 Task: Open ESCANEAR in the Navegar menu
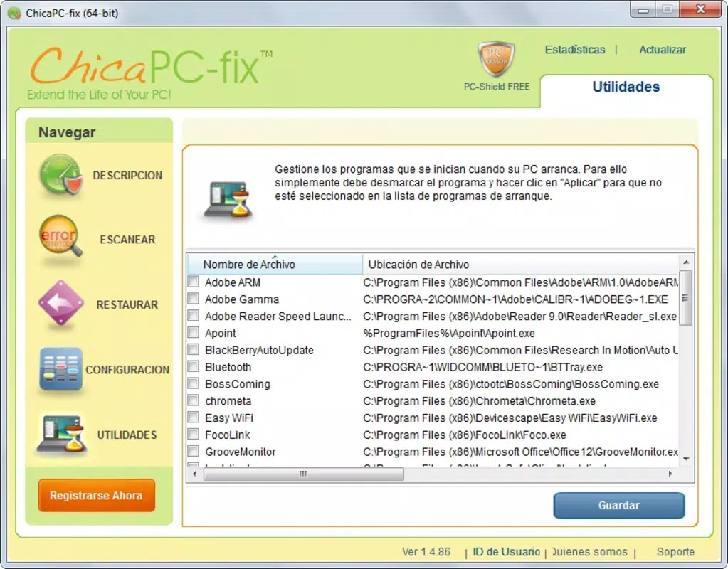pyautogui.click(x=127, y=240)
